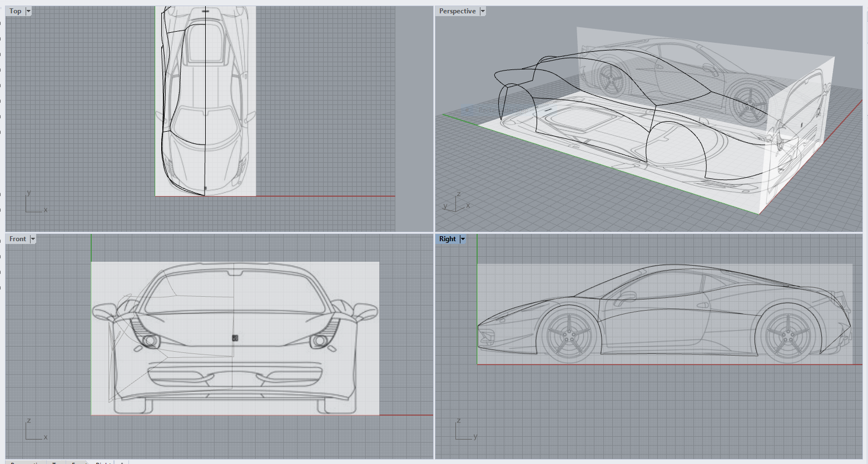Switch to the Perspective tab at the bottom

click(x=25, y=462)
